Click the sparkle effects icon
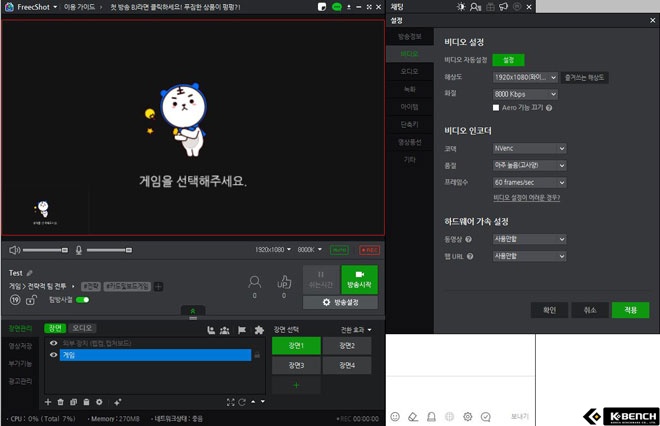 point(118,402)
